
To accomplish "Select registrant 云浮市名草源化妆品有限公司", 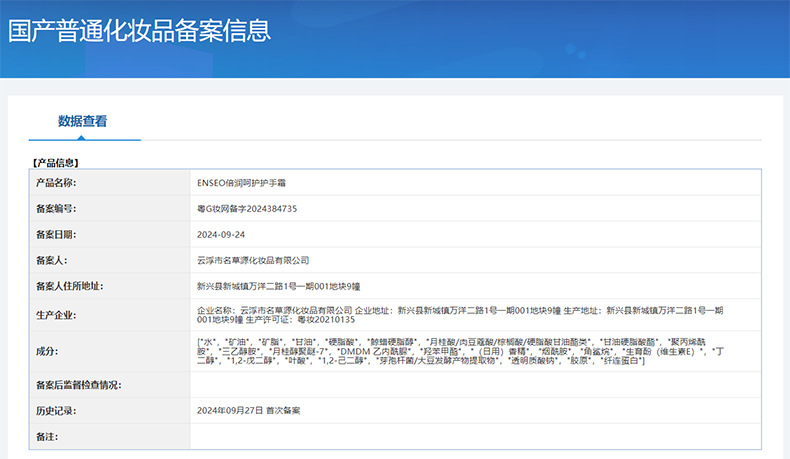I will [253, 260].
